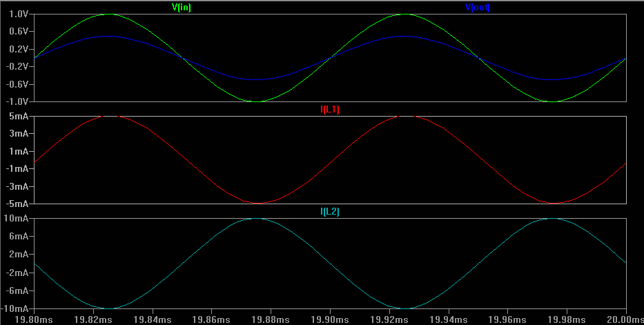Click the 5mA axis label

[x=19, y=116]
